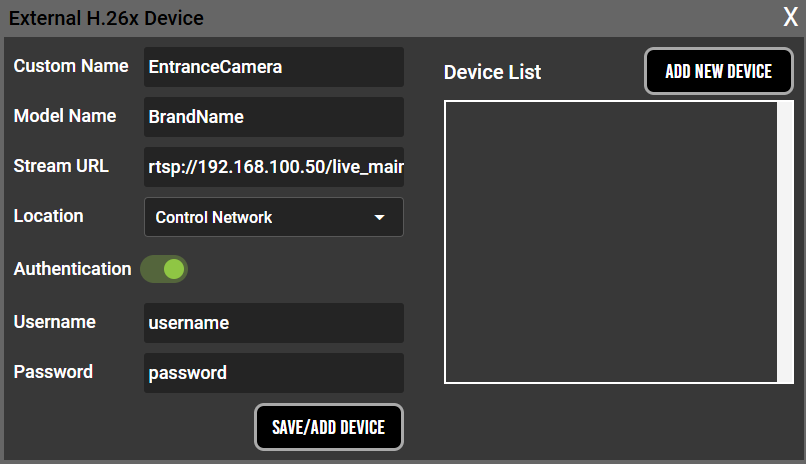
Task: Disable the Authentication toggle switch
Action: tap(164, 269)
